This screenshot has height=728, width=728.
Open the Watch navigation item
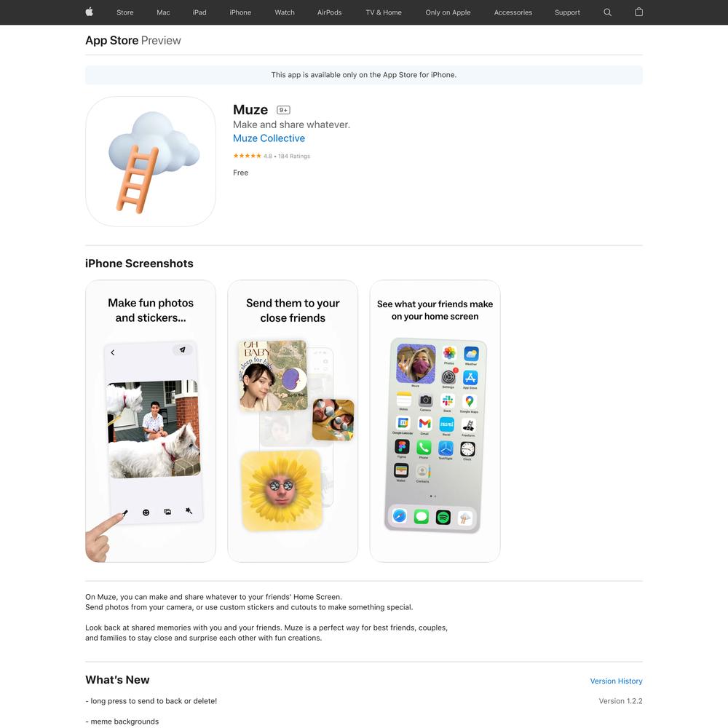[x=285, y=12]
